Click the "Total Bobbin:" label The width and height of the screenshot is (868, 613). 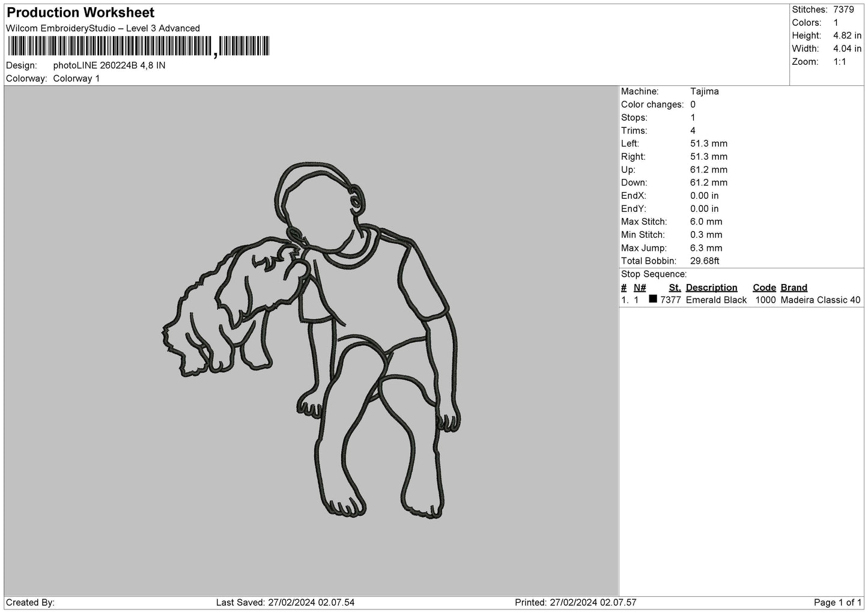tap(649, 261)
